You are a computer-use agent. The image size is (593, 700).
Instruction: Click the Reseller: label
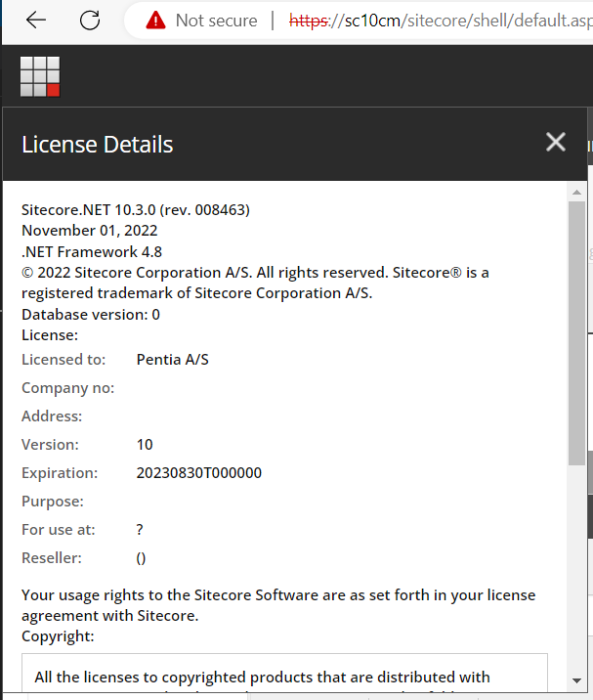52,558
